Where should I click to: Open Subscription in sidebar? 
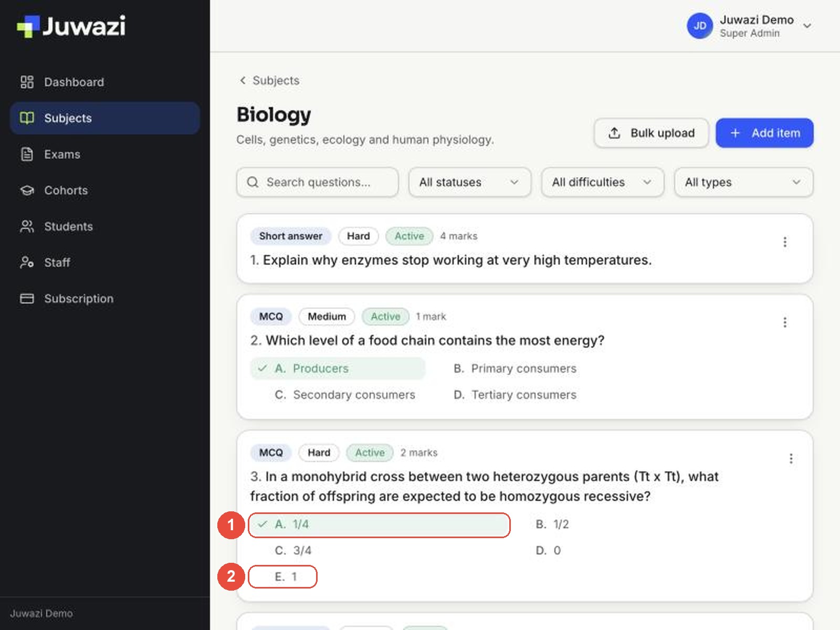click(x=104, y=298)
